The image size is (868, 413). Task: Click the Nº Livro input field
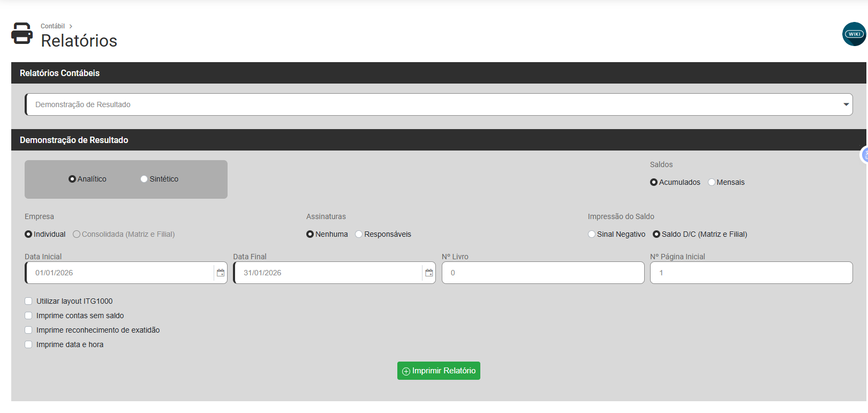pos(543,273)
